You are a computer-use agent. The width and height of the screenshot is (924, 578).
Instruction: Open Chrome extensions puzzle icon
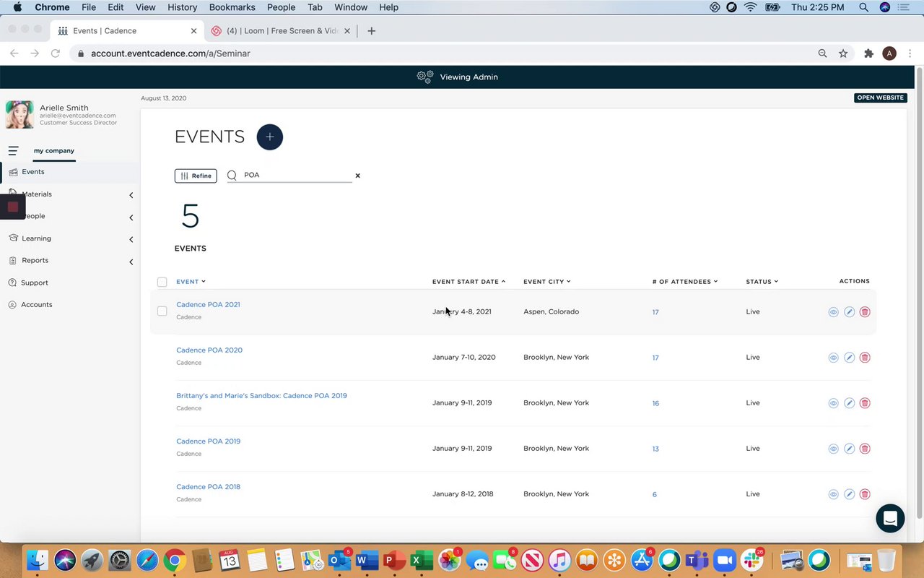868,53
